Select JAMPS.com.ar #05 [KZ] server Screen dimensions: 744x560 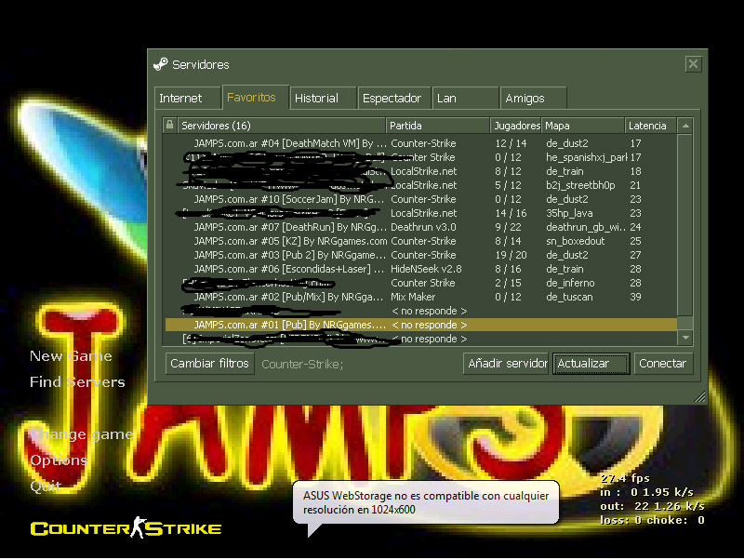click(x=420, y=241)
